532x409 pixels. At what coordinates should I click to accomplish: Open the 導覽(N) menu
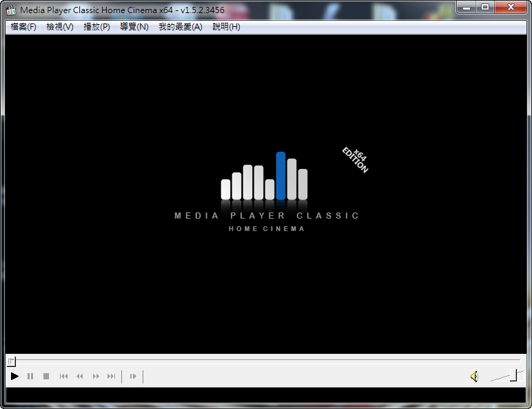(134, 27)
